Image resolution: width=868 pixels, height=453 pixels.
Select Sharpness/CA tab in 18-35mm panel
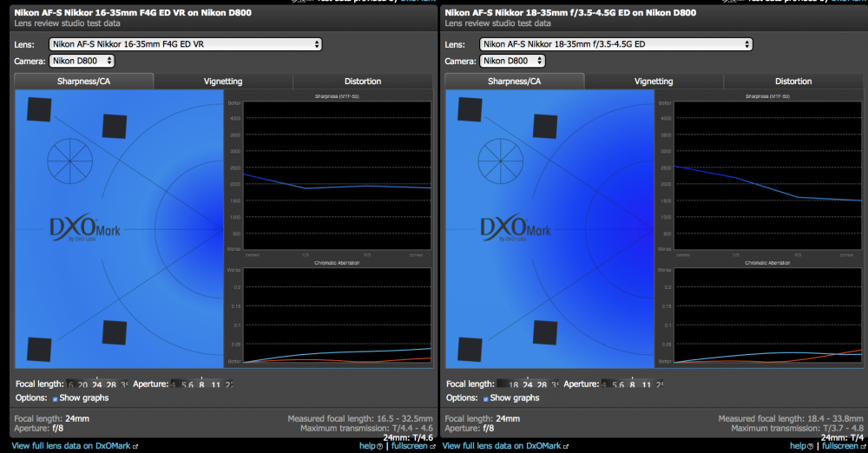point(514,81)
